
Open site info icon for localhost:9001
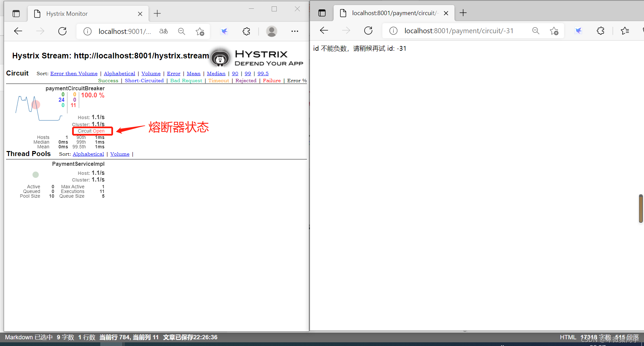(88, 31)
